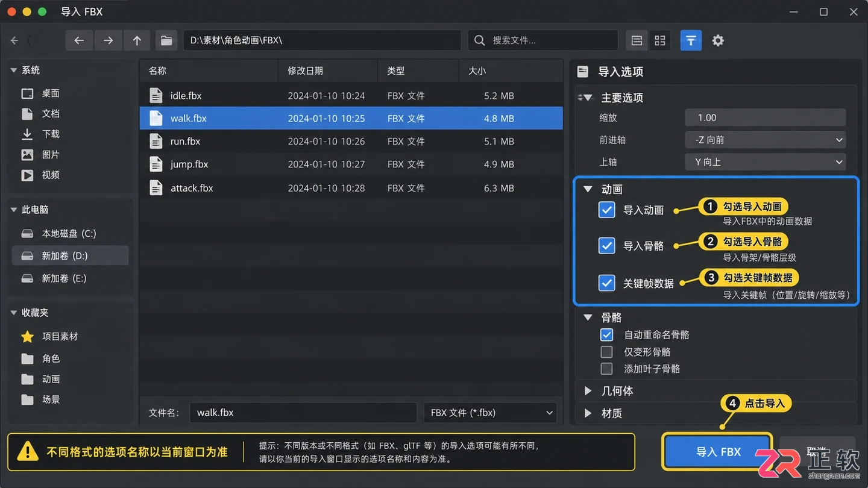Image resolution: width=868 pixels, height=488 pixels.
Task: Enable the 仅变形骨骼 checkbox
Action: tap(606, 352)
